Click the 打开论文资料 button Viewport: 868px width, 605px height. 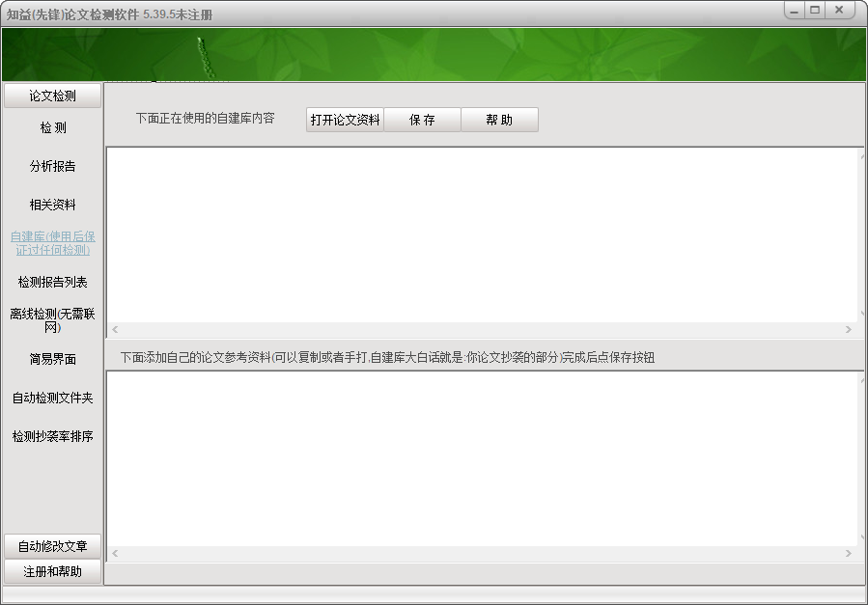pos(345,120)
